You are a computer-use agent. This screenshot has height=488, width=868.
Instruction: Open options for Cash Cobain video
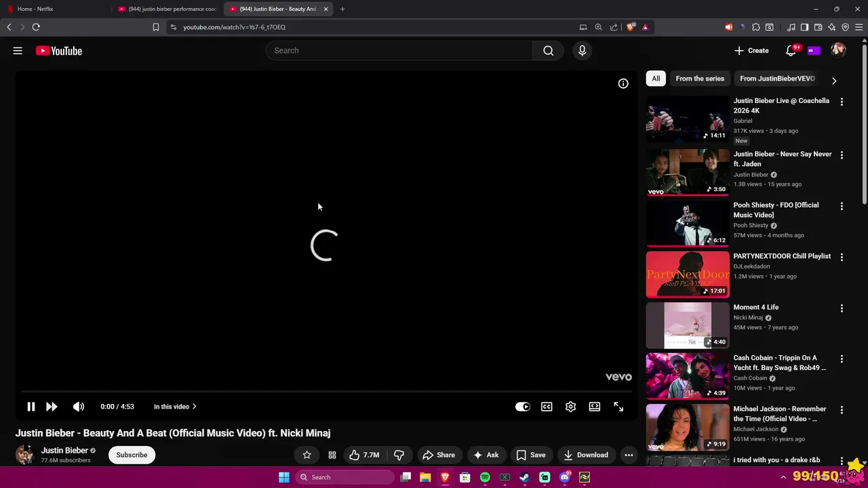pos(842,359)
